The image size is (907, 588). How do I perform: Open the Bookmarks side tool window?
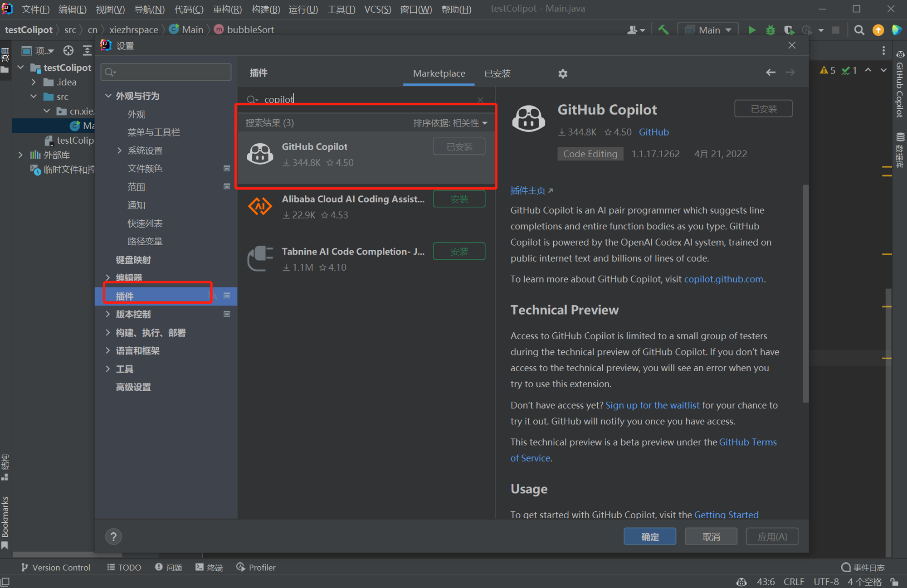[x=5, y=522]
